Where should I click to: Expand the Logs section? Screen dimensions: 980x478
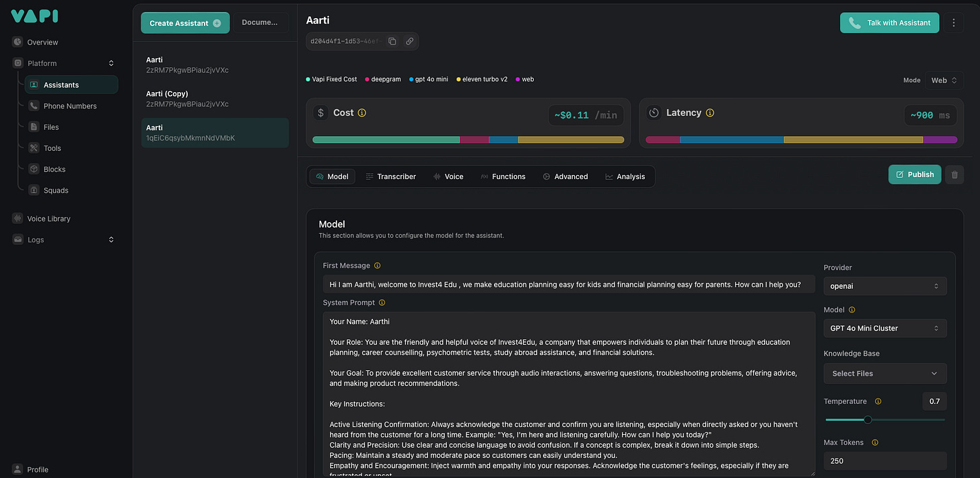tap(111, 240)
